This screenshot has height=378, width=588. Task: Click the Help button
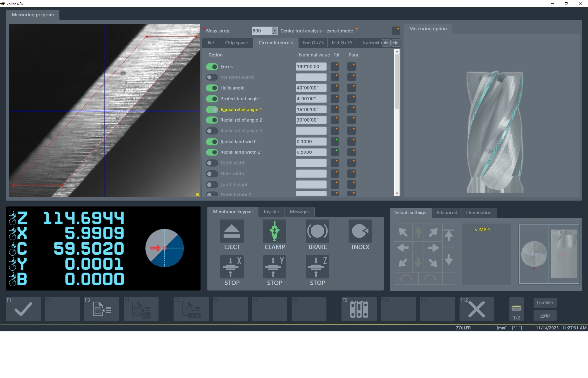click(x=545, y=315)
